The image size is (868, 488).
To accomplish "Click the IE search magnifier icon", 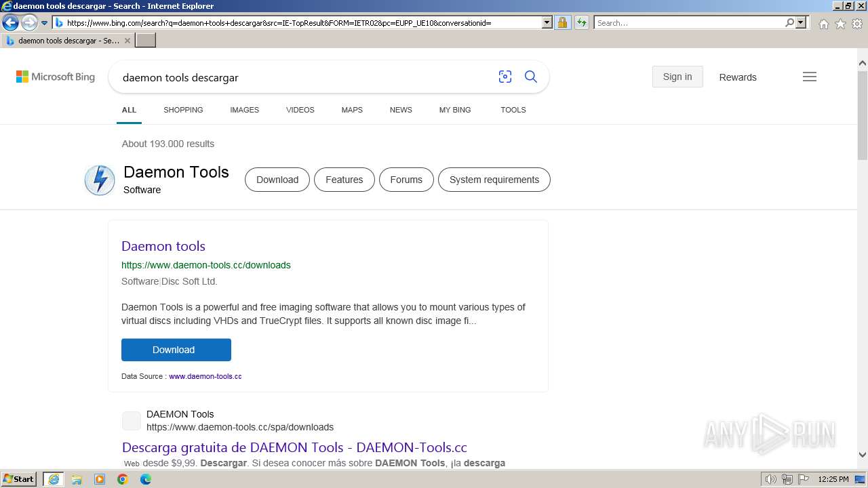I will point(789,22).
